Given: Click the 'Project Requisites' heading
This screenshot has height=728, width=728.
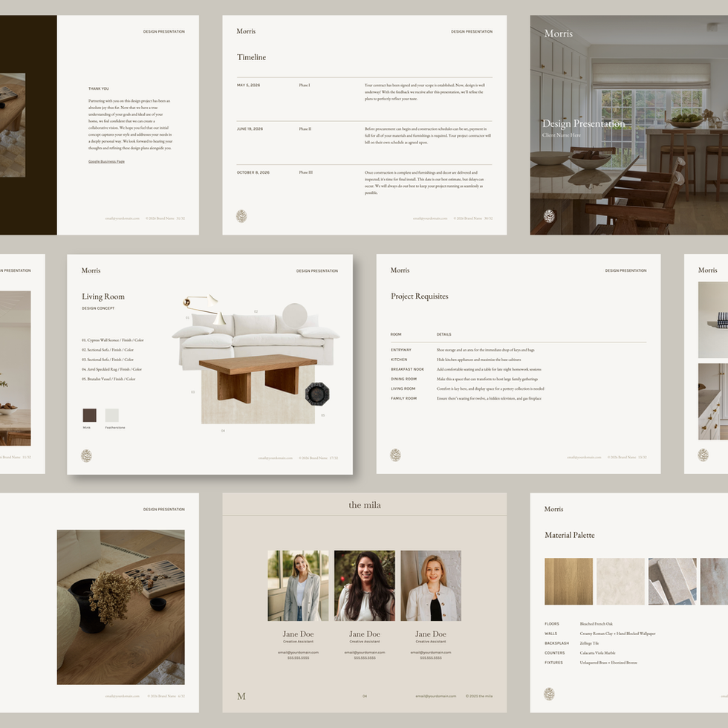Looking at the screenshot, I should tap(419, 296).
